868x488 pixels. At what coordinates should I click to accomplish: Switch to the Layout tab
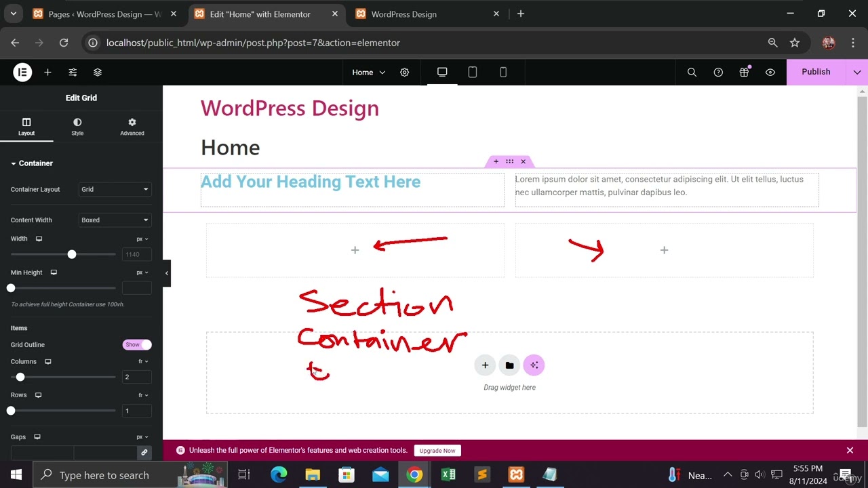coord(26,127)
